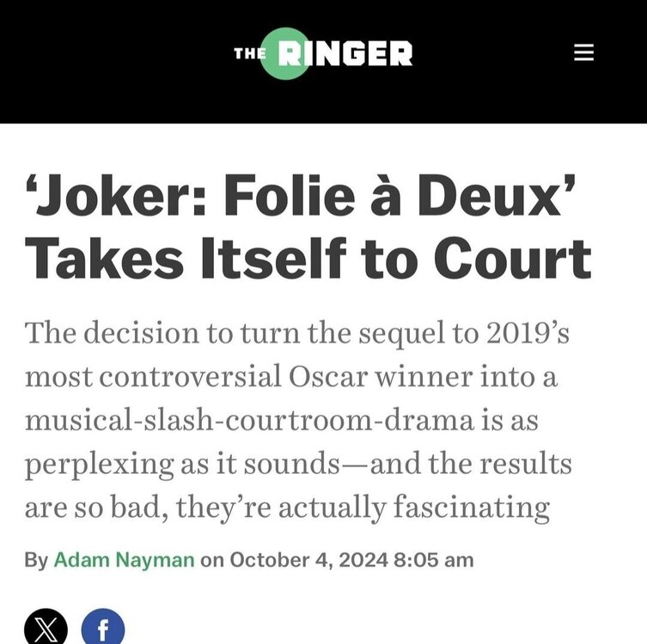The width and height of the screenshot is (647, 644).
Task: Click the 8:05 am timestamp
Action: pyautogui.click(x=434, y=560)
